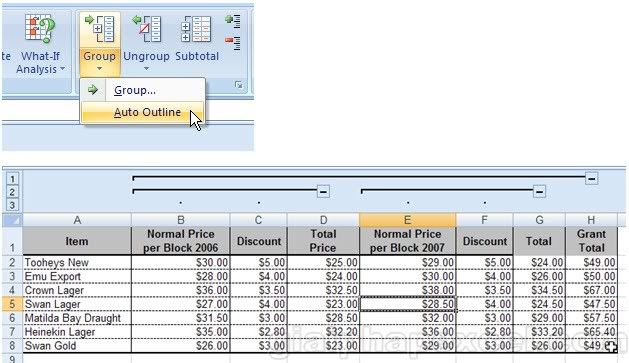The image size is (629, 363).
Task: Collapse the 2007 columns outline group
Action: pyautogui.click(x=540, y=192)
